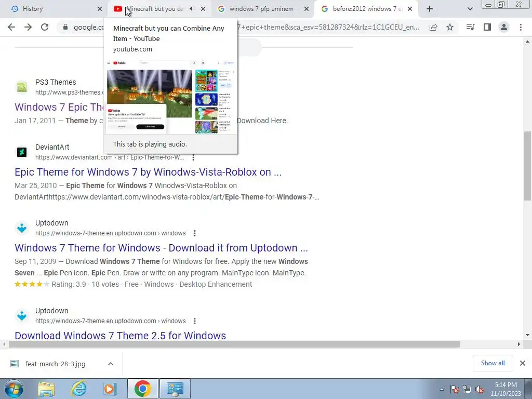Switch to the History tab
The height and width of the screenshot is (399, 532).
pos(54,9)
